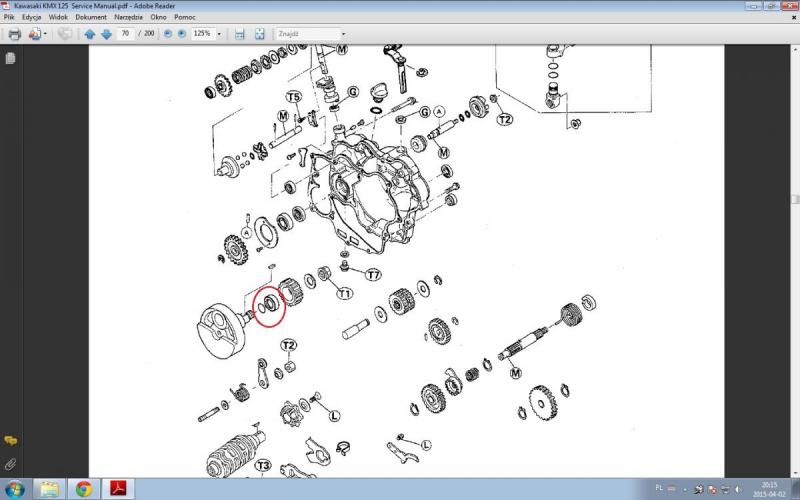This screenshot has width=800, height=500.
Task: Go to the previous page arrow
Action: 90,34
